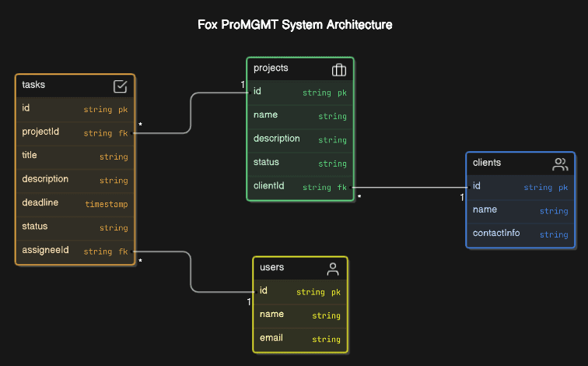Select the contactInfo field in clients
Image resolution: width=588 pixels, height=366 pixels.
[520, 234]
